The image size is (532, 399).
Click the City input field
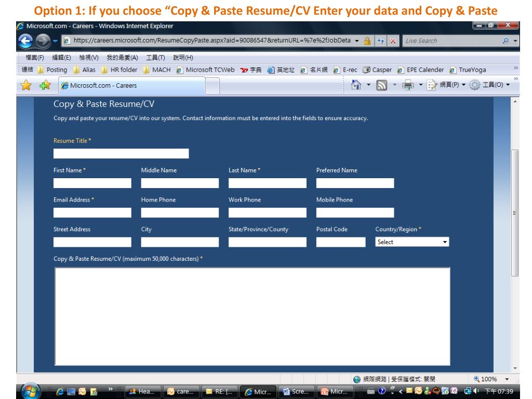coord(180,242)
